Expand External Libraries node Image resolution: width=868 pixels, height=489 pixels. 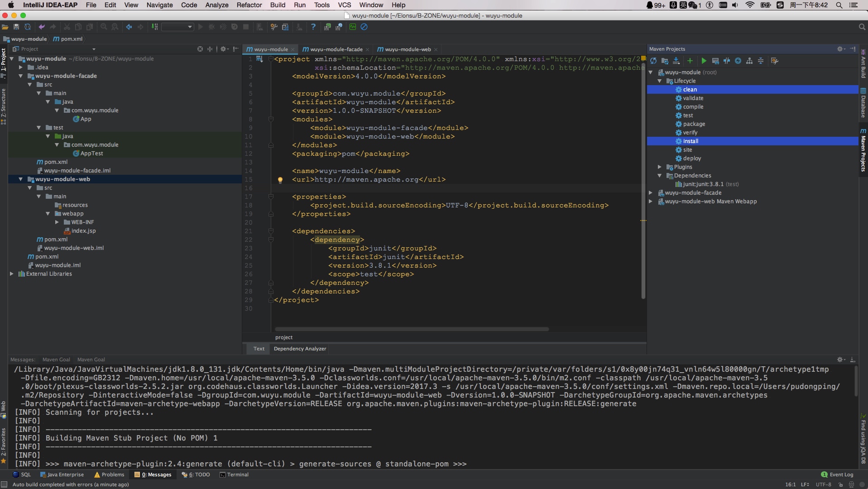[12, 274]
